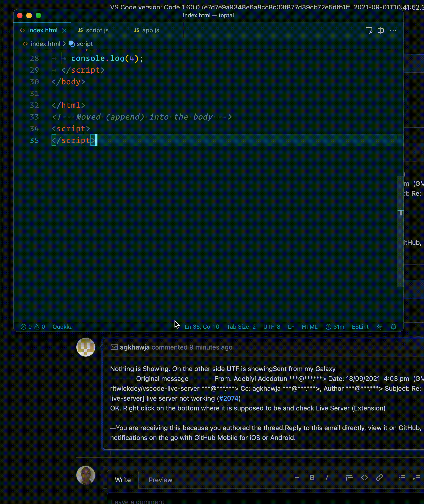
Task: Split the editor to the right
Action: pyautogui.click(x=380, y=30)
